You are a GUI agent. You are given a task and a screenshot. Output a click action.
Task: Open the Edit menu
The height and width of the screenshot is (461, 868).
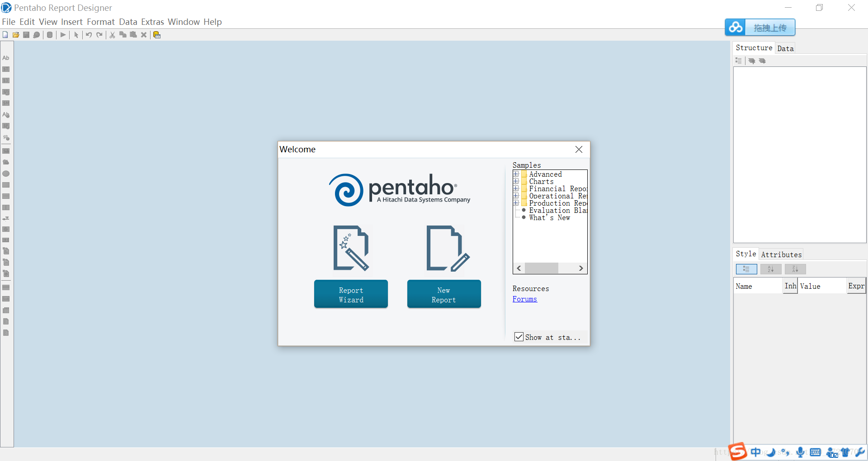27,22
